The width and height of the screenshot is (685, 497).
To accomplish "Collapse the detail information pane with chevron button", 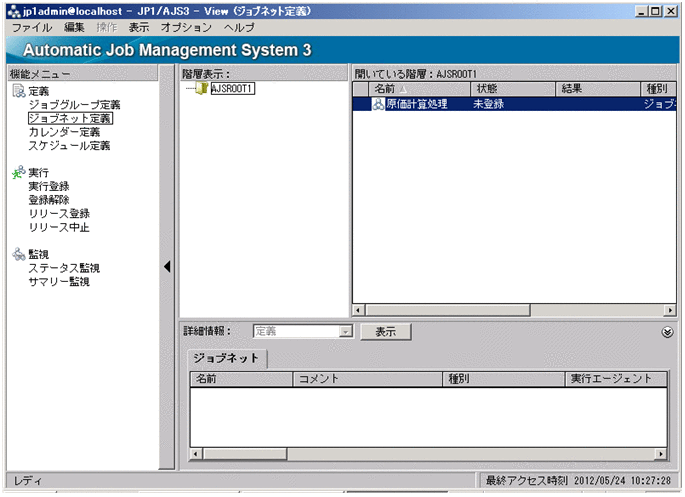I will click(667, 332).
